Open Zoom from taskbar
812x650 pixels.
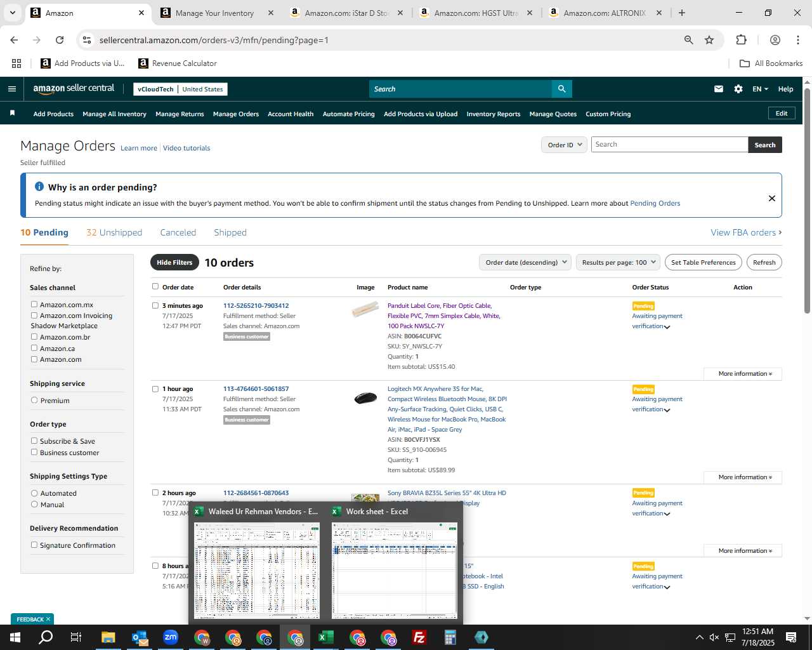pyautogui.click(x=171, y=637)
